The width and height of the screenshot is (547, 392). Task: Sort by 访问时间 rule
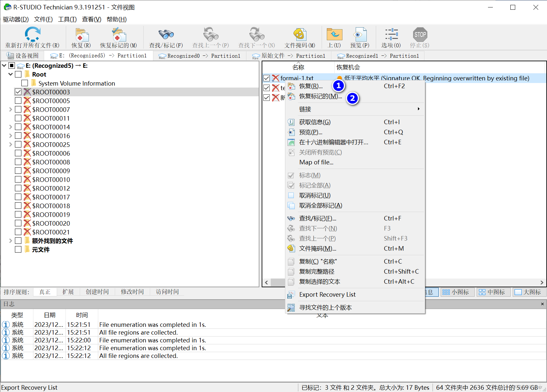pyautogui.click(x=167, y=292)
